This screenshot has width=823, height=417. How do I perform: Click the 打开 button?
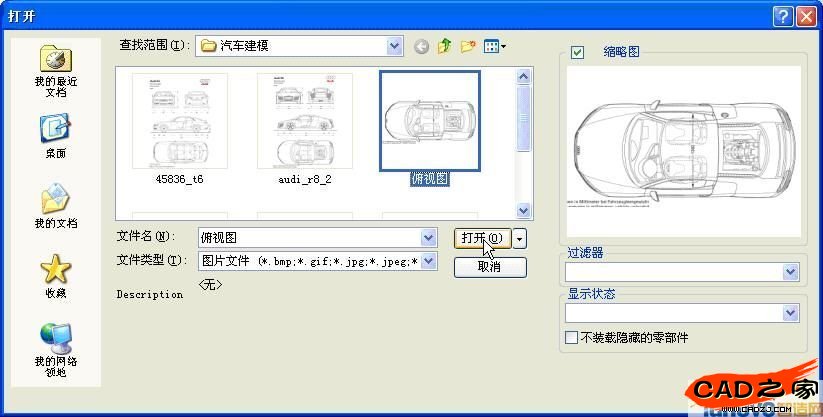click(x=482, y=238)
